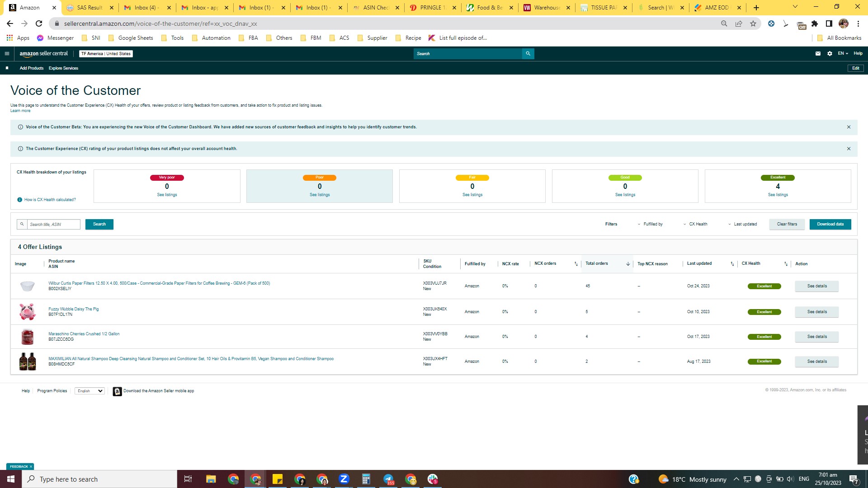Sort by NCX orders column
Image resolution: width=868 pixels, height=488 pixels.
click(576, 264)
